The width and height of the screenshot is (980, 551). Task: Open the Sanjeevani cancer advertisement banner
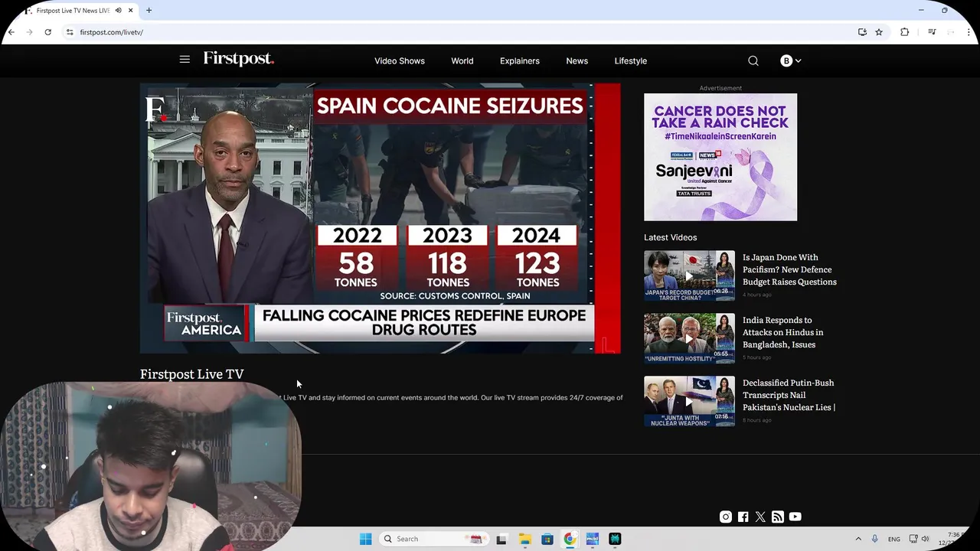click(x=720, y=157)
